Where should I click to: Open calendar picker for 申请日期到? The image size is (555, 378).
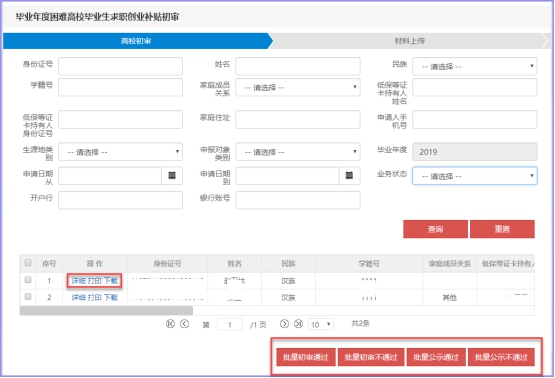pos(349,176)
